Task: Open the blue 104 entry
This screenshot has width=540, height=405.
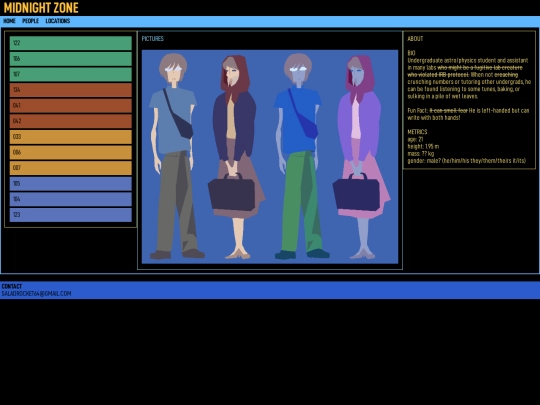Action: (x=71, y=199)
